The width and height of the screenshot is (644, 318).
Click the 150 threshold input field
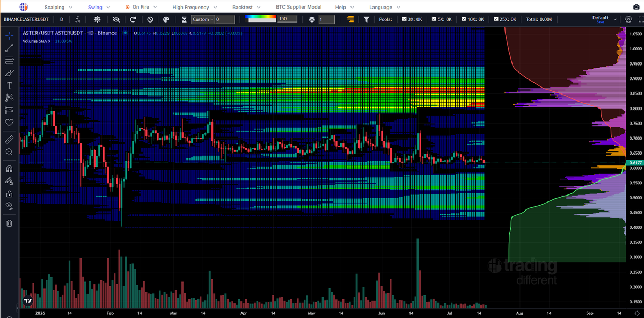pos(288,19)
